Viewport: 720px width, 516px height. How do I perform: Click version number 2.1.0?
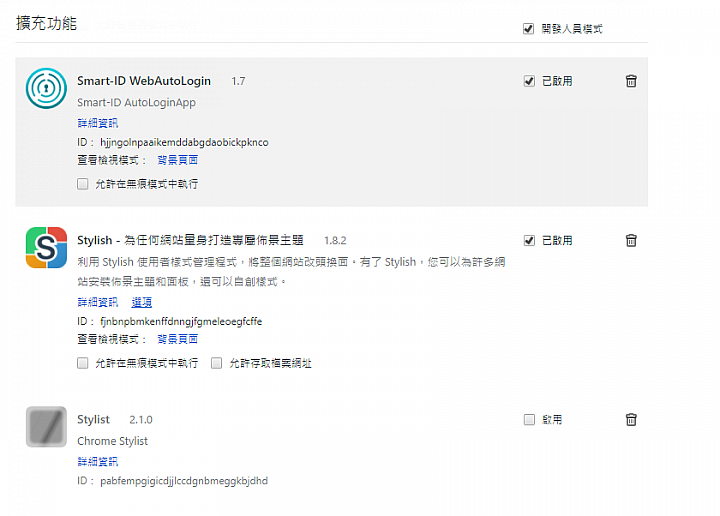[x=141, y=420]
